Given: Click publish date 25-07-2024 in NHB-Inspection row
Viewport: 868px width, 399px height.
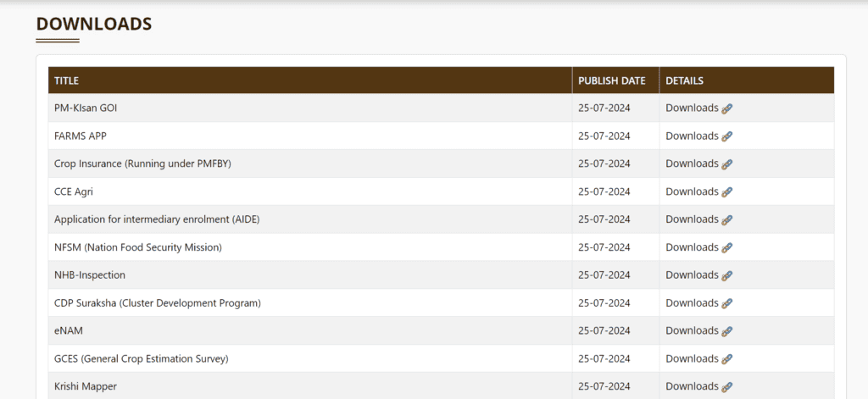Looking at the screenshot, I should 604,275.
